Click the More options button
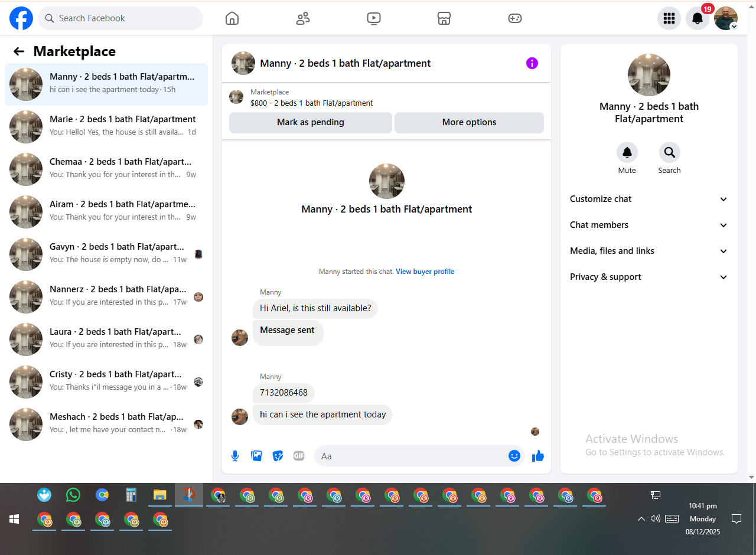756x555 pixels. pos(470,122)
